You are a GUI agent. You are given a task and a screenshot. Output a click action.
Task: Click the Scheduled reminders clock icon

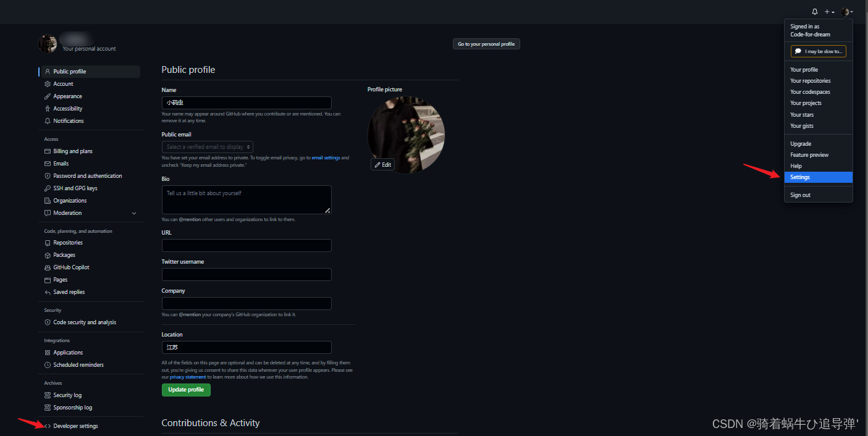(x=48, y=365)
